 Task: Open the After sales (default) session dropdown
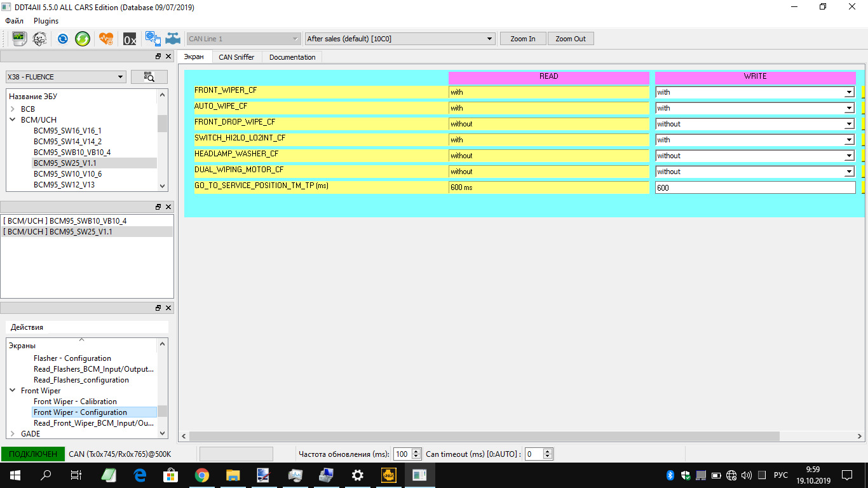tap(400, 39)
